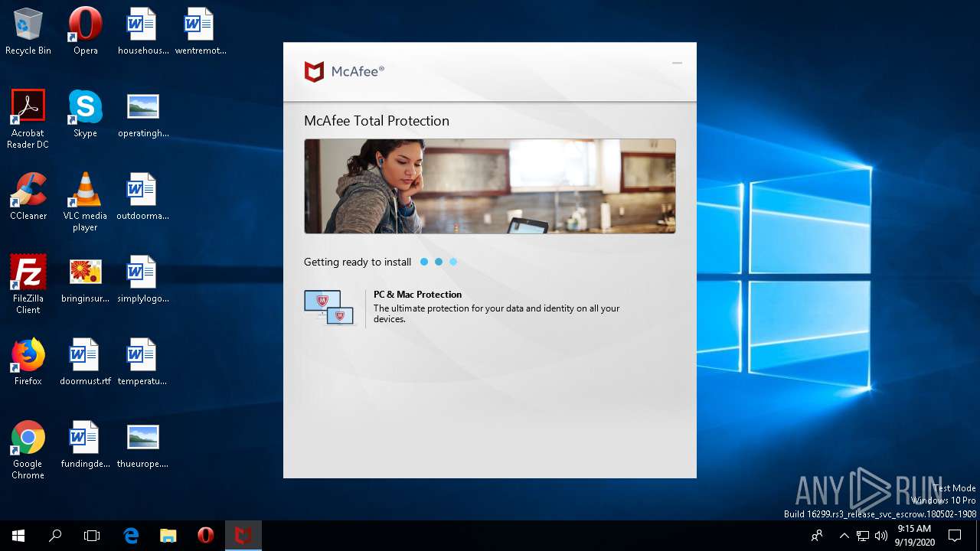Select the 'PC & Mac Protection' heading
The image size is (980, 551).
417,295
